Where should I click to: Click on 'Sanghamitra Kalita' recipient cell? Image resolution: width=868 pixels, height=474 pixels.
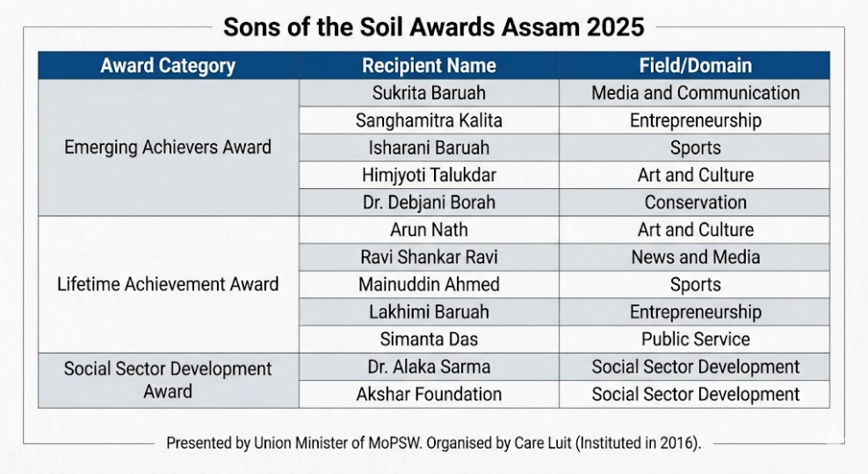pos(429,120)
